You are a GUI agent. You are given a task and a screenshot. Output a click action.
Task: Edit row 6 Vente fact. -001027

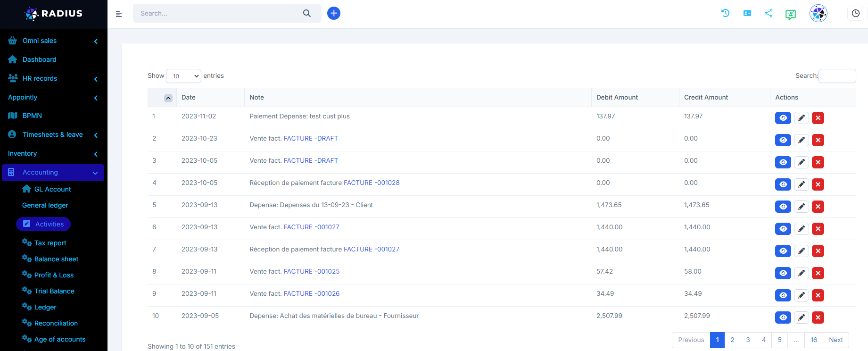click(802, 229)
